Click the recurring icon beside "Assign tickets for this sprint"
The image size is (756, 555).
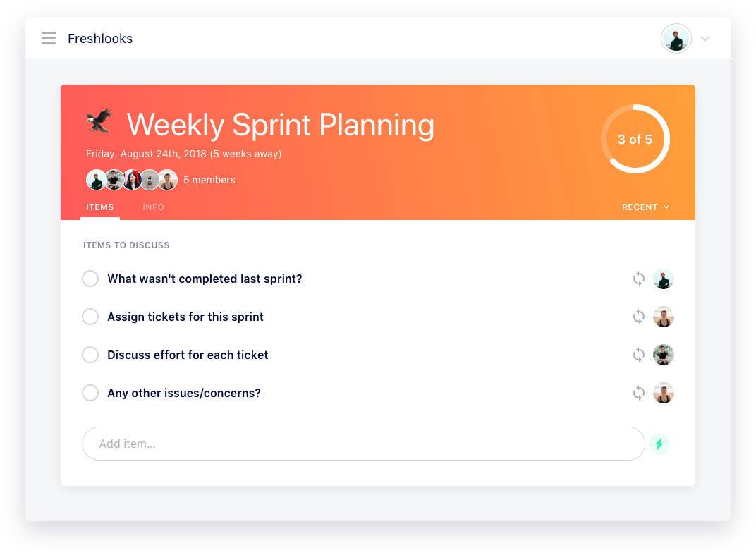639,317
